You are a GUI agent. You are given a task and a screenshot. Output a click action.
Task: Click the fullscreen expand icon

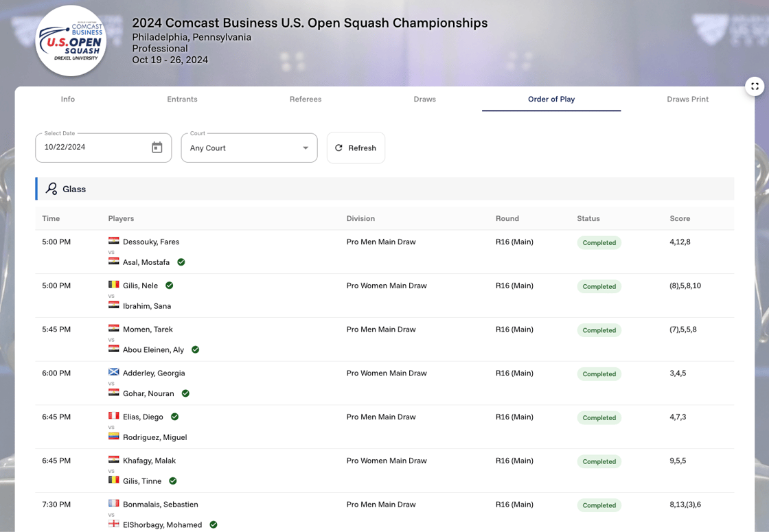click(x=755, y=86)
